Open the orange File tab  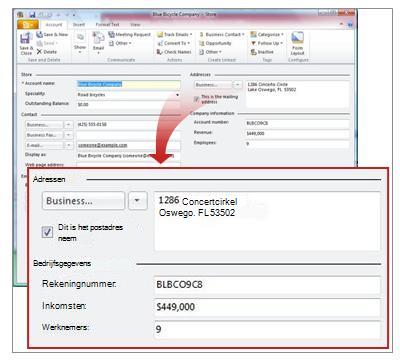point(28,25)
